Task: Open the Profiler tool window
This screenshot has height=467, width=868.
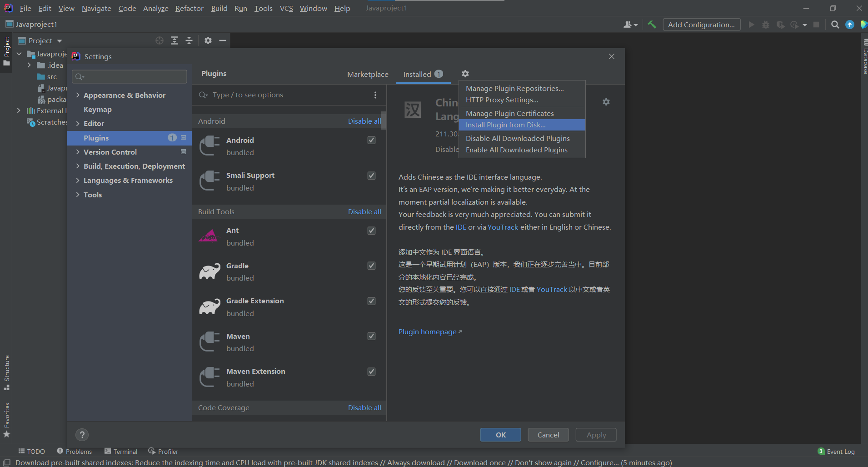Action: pos(163,451)
